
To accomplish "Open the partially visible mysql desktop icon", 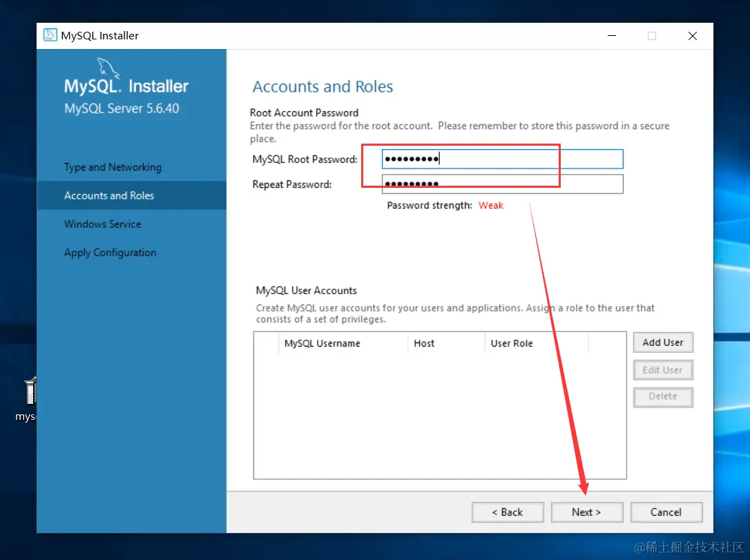I will point(28,399).
